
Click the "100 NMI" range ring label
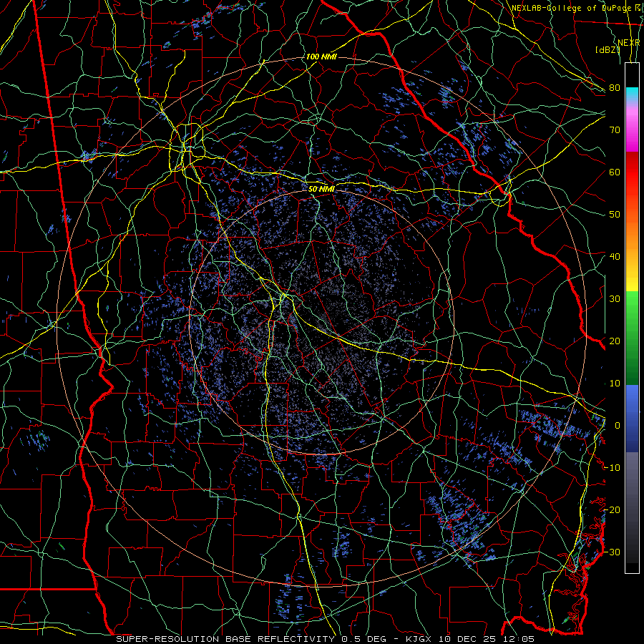pyautogui.click(x=321, y=57)
